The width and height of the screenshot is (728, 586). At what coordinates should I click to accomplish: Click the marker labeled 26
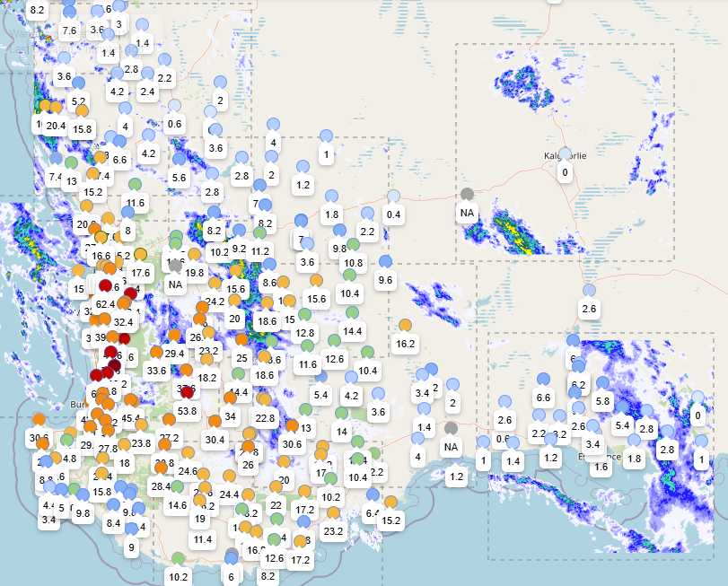click(x=249, y=446)
